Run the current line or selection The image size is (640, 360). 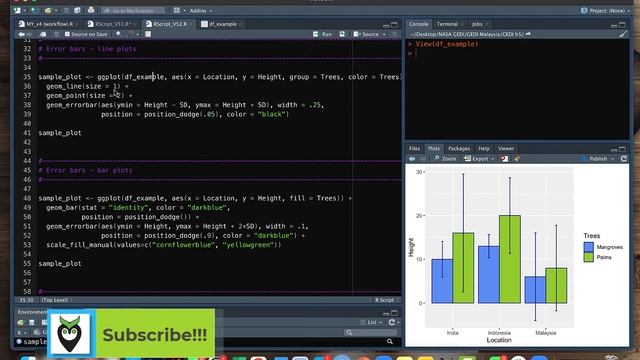323,34
